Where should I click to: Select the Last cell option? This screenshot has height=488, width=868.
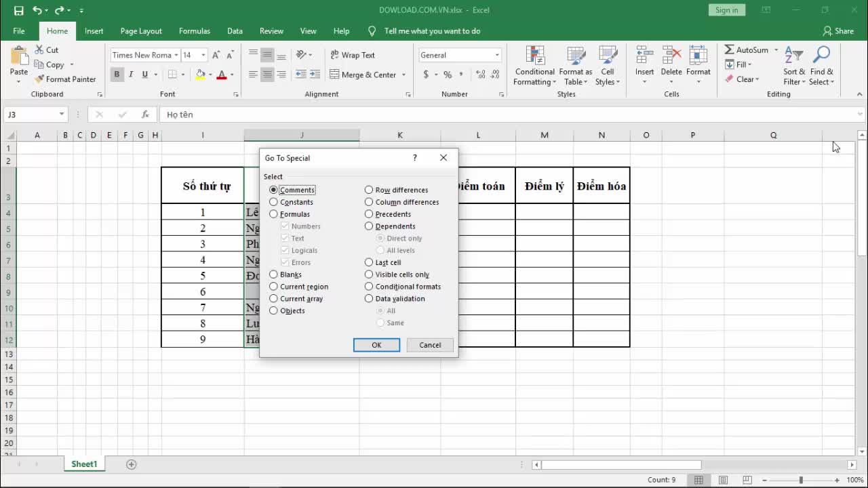pos(383,262)
